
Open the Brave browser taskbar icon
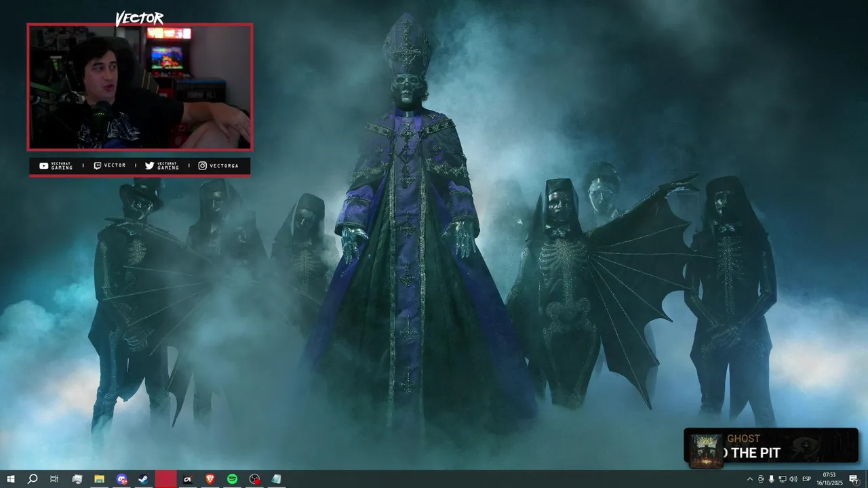[x=210, y=479]
